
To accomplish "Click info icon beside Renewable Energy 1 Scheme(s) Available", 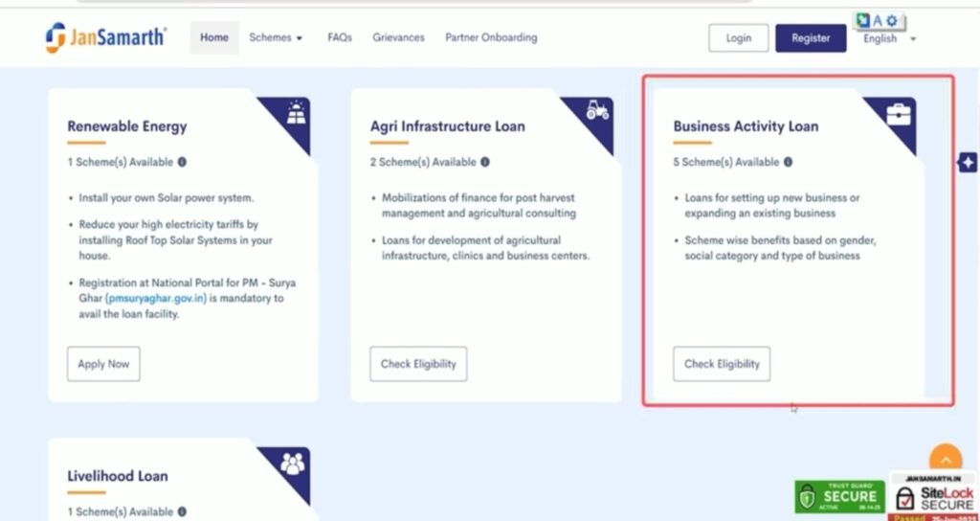I will 182,162.
